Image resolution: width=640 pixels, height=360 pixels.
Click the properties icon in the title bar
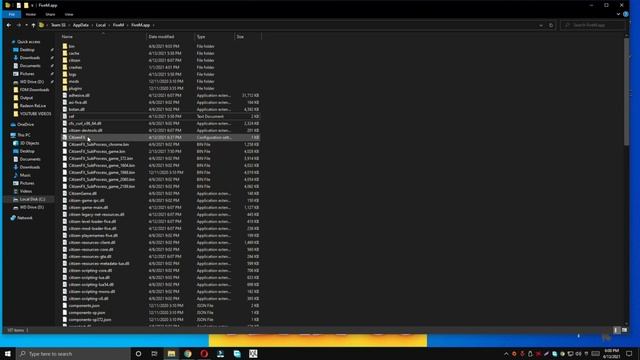pos(18,5)
